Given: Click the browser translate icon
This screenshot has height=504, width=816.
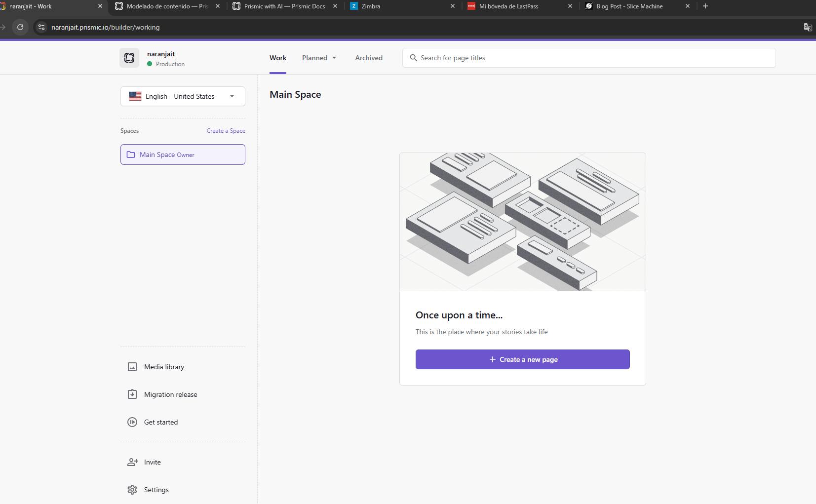Looking at the screenshot, I should click(x=808, y=27).
